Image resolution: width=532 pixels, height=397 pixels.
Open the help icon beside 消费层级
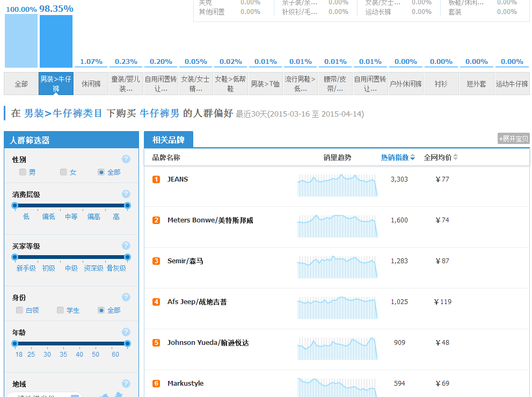(x=126, y=194)
